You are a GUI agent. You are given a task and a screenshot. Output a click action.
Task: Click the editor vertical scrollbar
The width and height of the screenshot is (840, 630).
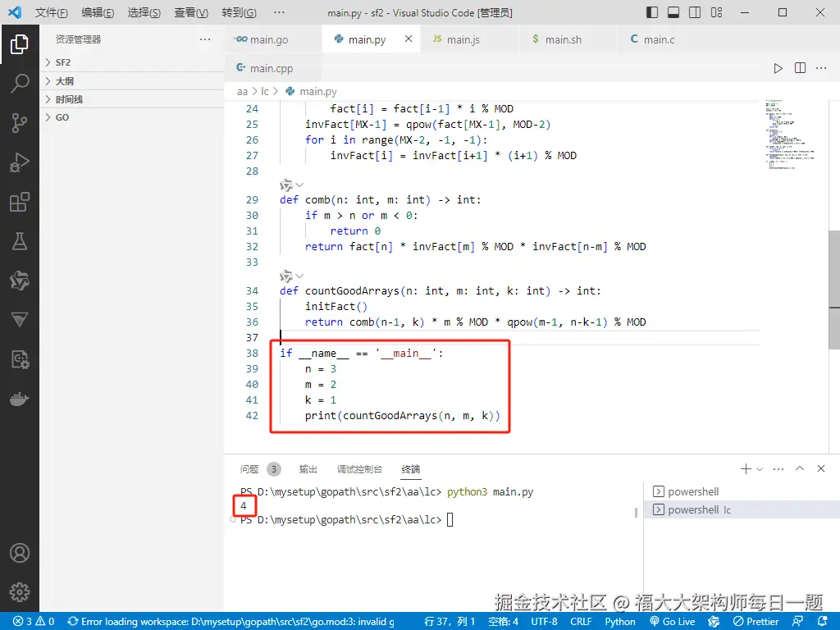click(834, 290)
